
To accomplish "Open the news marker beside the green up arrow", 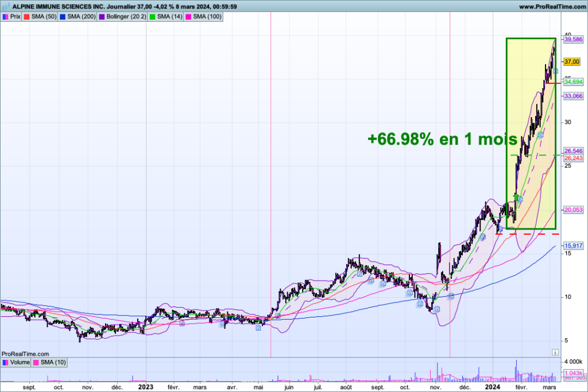I will click(520, 199).
